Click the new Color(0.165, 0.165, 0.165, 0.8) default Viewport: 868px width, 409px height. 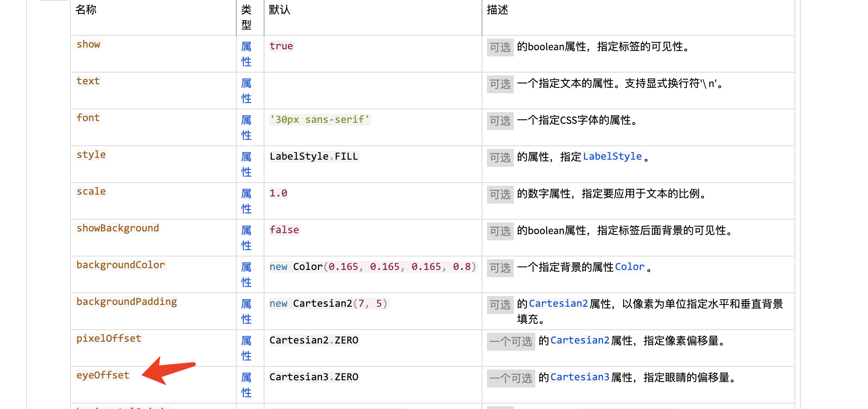point(373,267)
